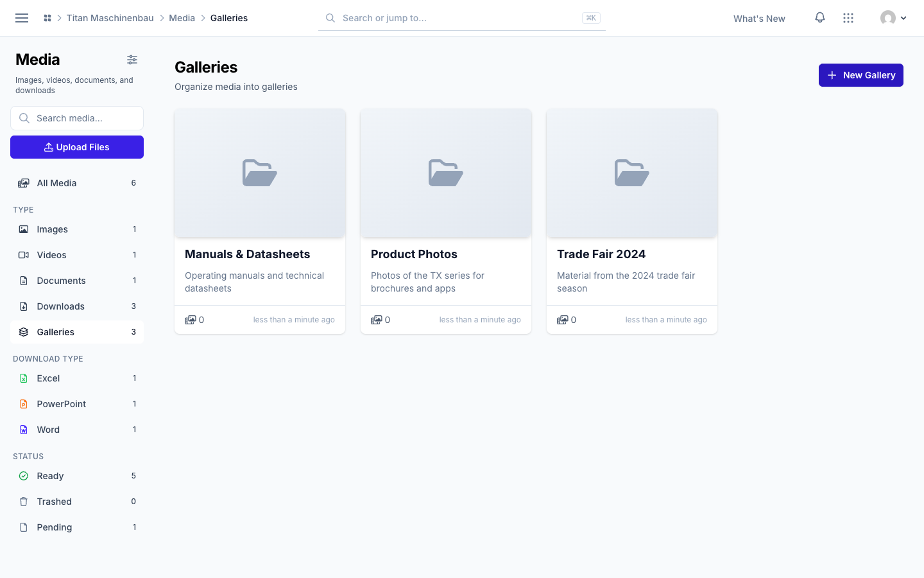
Task: Select the Excel download type icon
Action: point(24,378)
